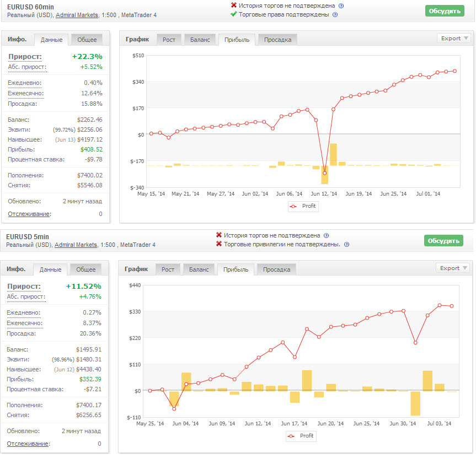This screenshot has height=459, width=476.
Task: Open the Export dropdown on the EURUSD 60min chart
Action: (454, 39)
